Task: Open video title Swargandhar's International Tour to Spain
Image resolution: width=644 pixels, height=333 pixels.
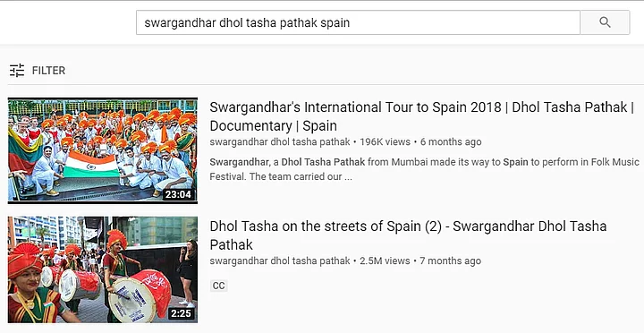Action: tap(421, 116)
